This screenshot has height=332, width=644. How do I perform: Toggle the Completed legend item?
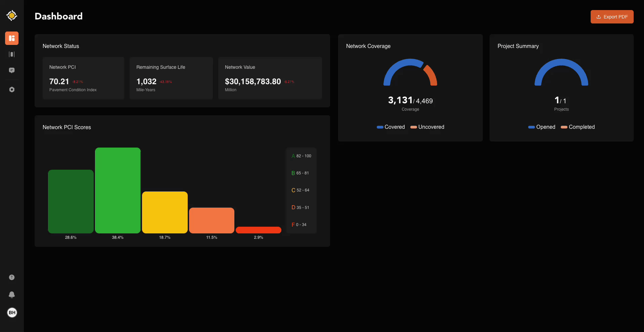[x=578, y=127]
